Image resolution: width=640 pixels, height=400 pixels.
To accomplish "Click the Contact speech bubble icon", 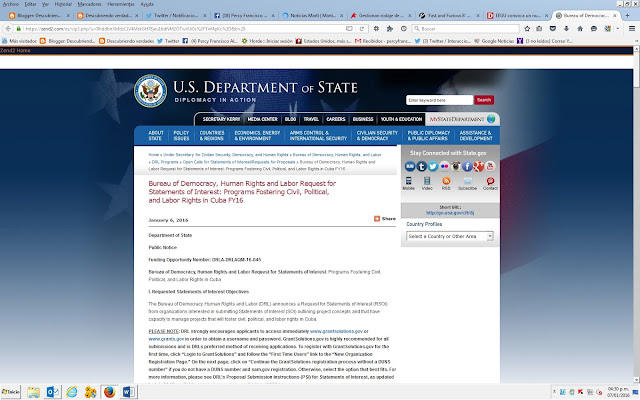I will (x=490, y=181).
